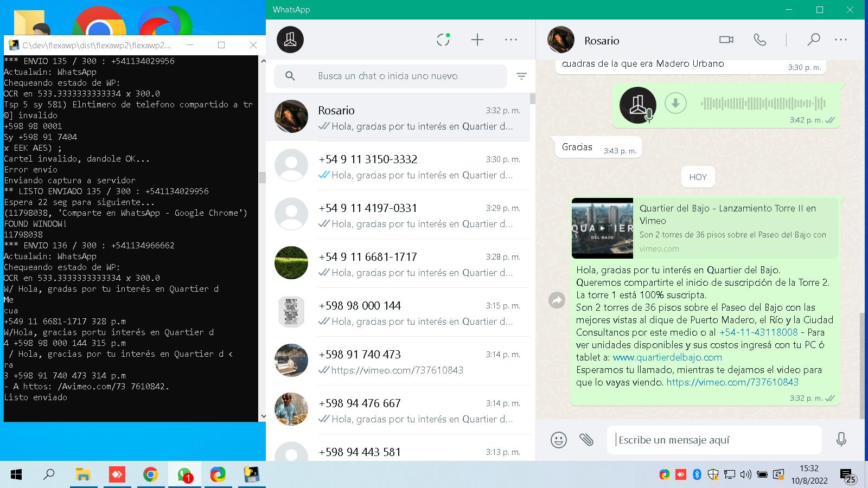This screenshot has height=488, width=868.
Task: Open AnyDesk from the taskbar
Action: 117,475
